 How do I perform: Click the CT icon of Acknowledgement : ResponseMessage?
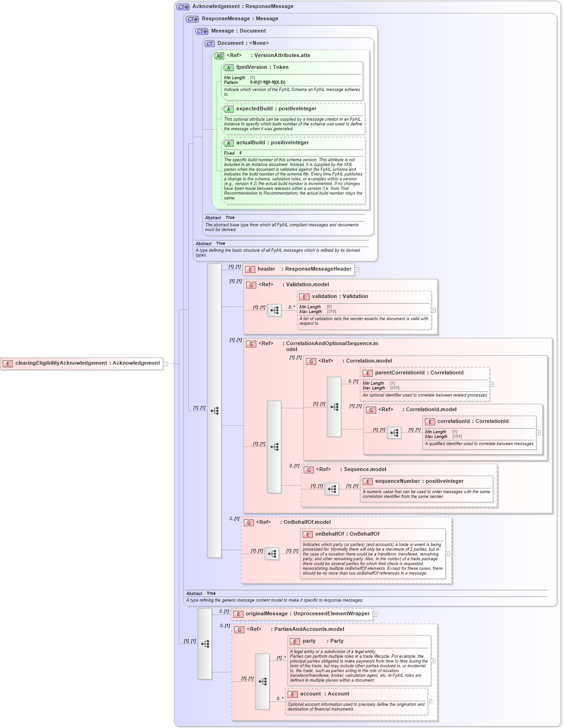tap(182, 7)
